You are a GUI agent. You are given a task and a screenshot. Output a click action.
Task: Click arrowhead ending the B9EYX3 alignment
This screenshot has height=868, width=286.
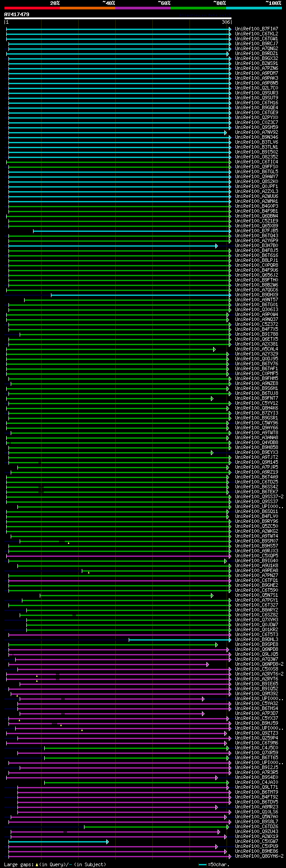pyautogui.click(x=212, y=453)
